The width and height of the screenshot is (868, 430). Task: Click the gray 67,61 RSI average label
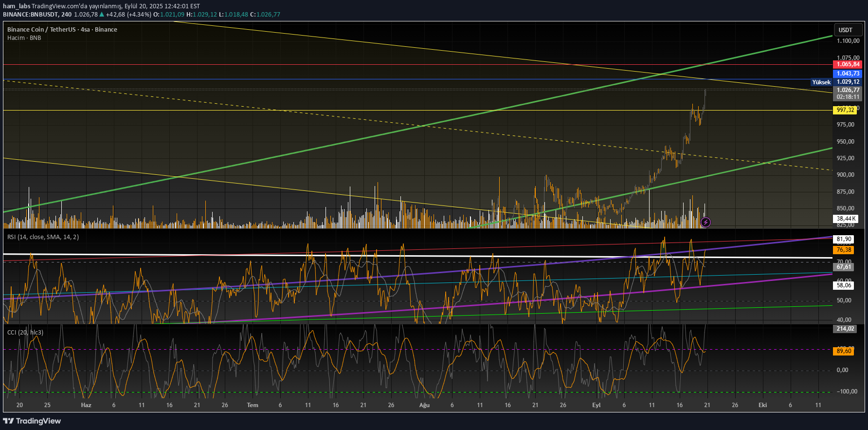coord(844,267)
